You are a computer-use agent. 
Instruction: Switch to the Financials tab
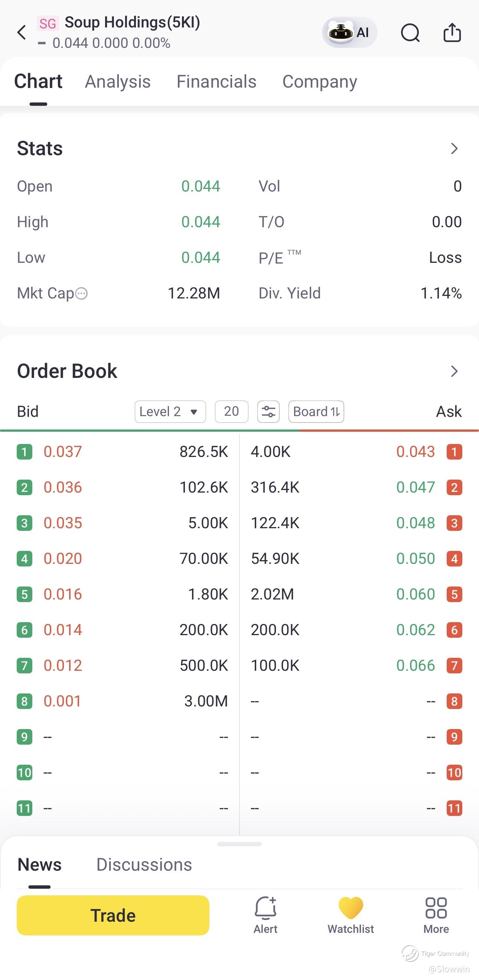point(216,82)
